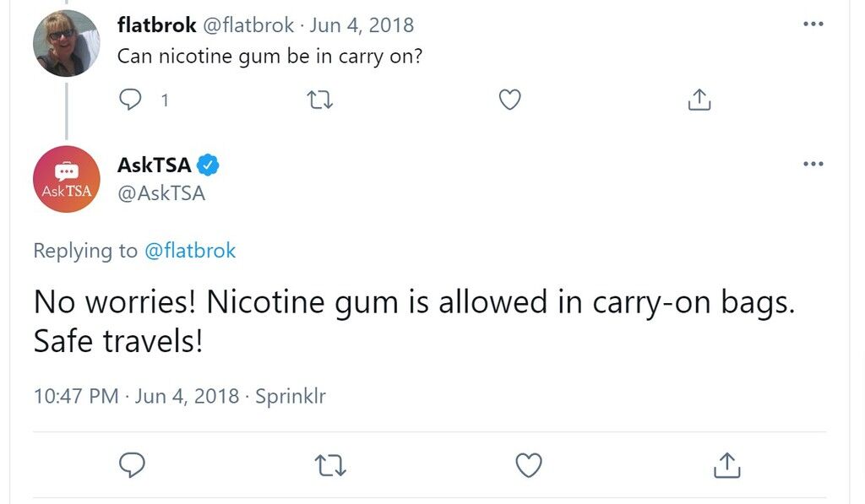
Task: Click the blue verified badge next to AskTSA
Action: click(208, 165)
